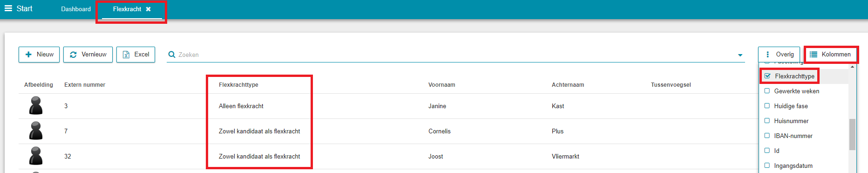
Task: Uncheck the Flexkrachttype column checkbox
Action: tap(767, 76)
